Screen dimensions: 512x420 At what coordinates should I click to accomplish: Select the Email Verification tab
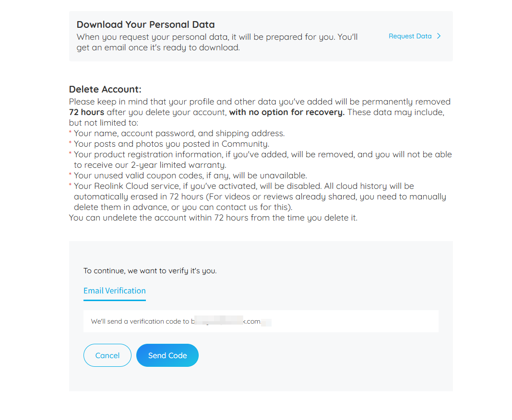115,291
